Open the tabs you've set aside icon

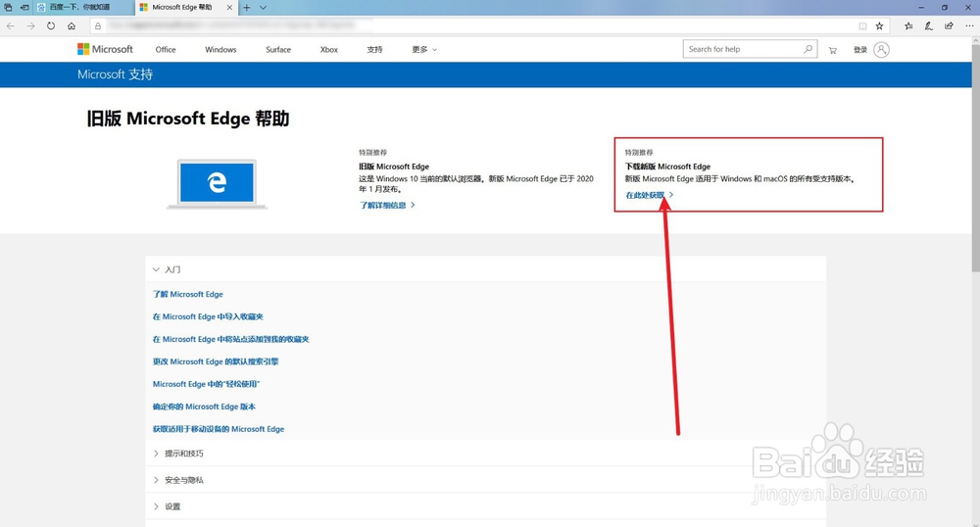tap(8, 8)
